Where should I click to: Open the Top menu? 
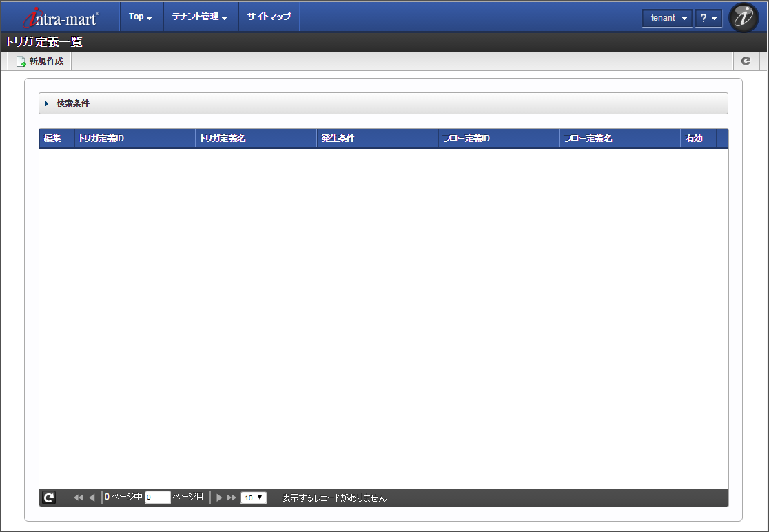(140, 16)
